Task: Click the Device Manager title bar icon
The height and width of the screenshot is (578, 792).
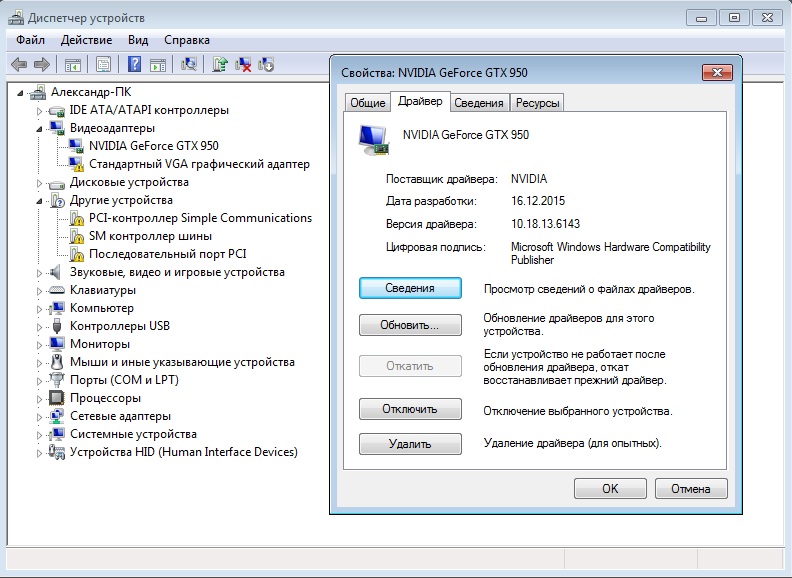Action: click(x=16, y=18)
